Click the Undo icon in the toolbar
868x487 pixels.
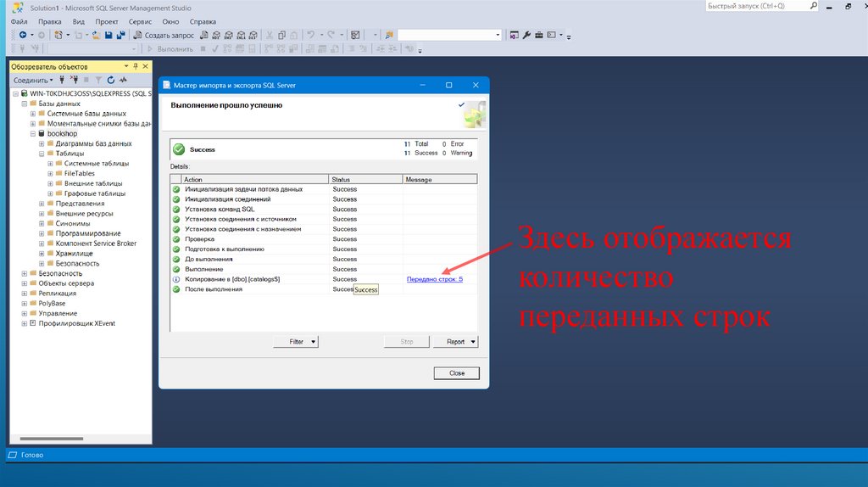(311, 35)
